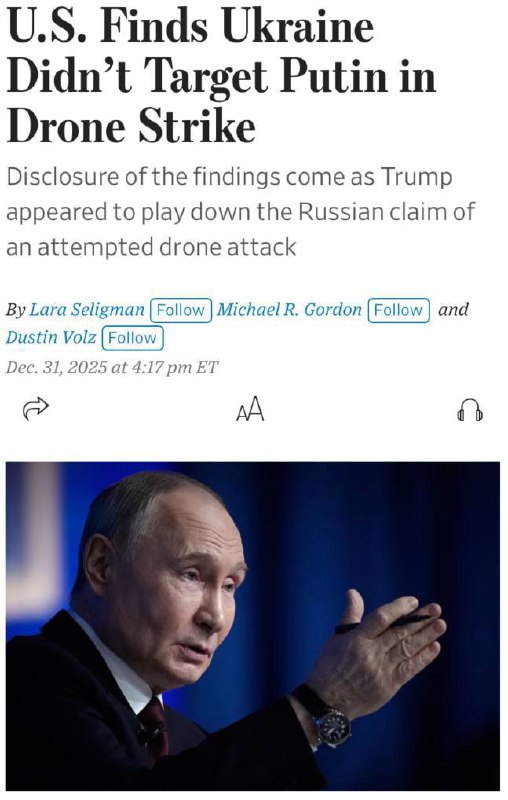Open Lara Seligman's author page
508x800 pixels.
pyautogui.click(x=87, y=310)
